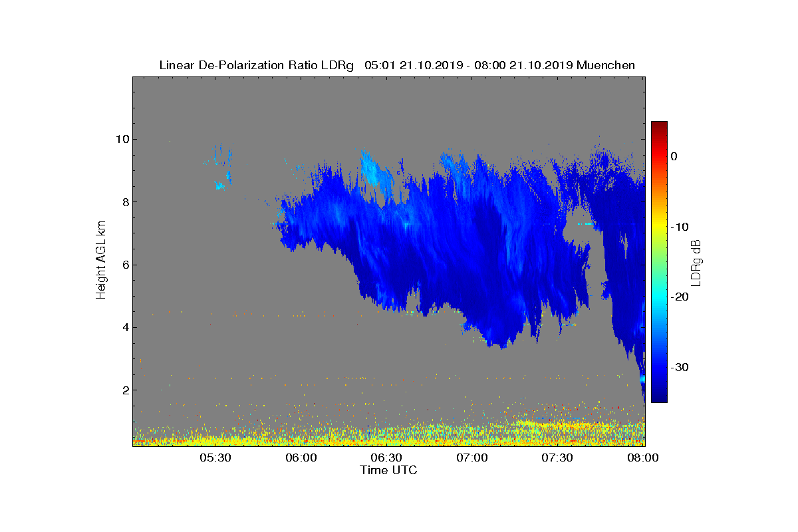Click the 08:00 time axis label
The image size is (798, 532).
643,458
